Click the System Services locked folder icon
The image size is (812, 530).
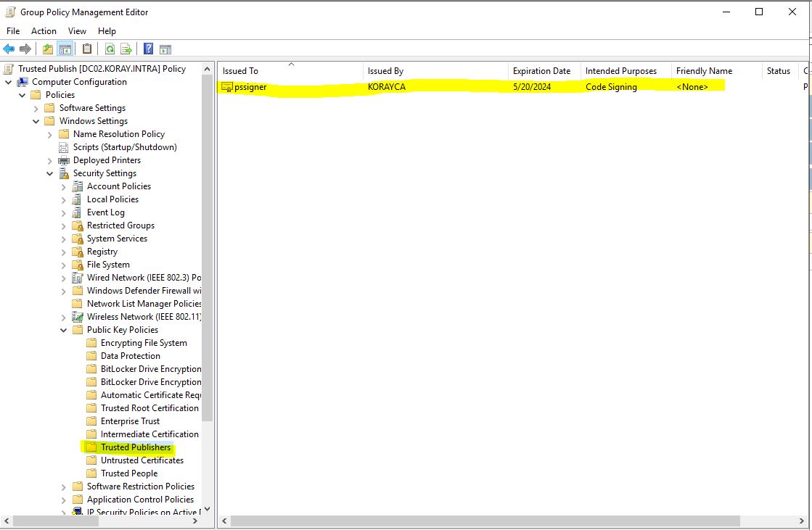(x=78, y=239)
